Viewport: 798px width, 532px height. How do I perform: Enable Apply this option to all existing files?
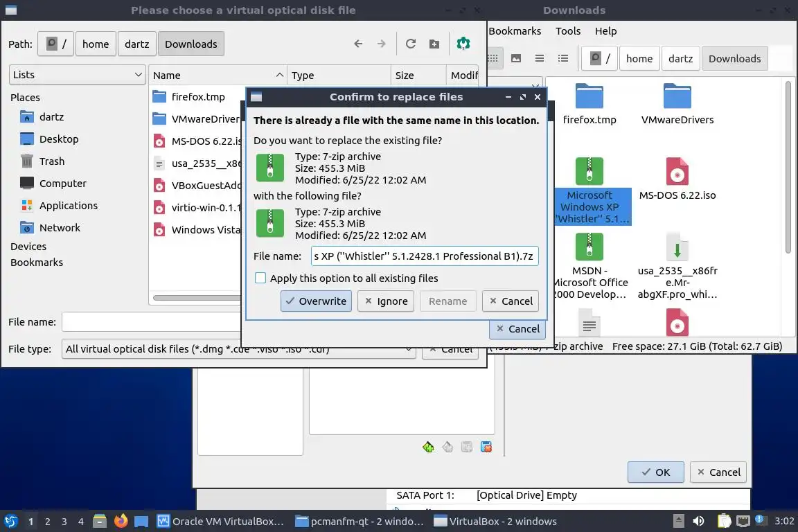(x=260, y=278)
